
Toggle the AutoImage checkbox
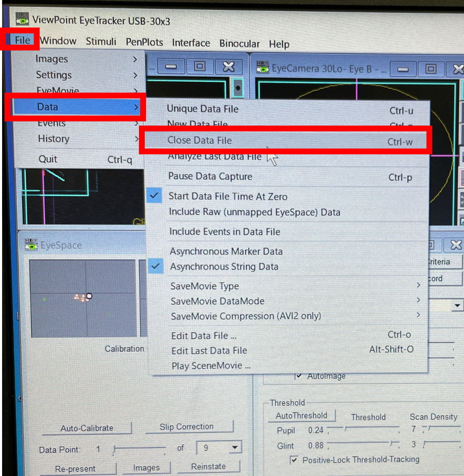(299, 376)
